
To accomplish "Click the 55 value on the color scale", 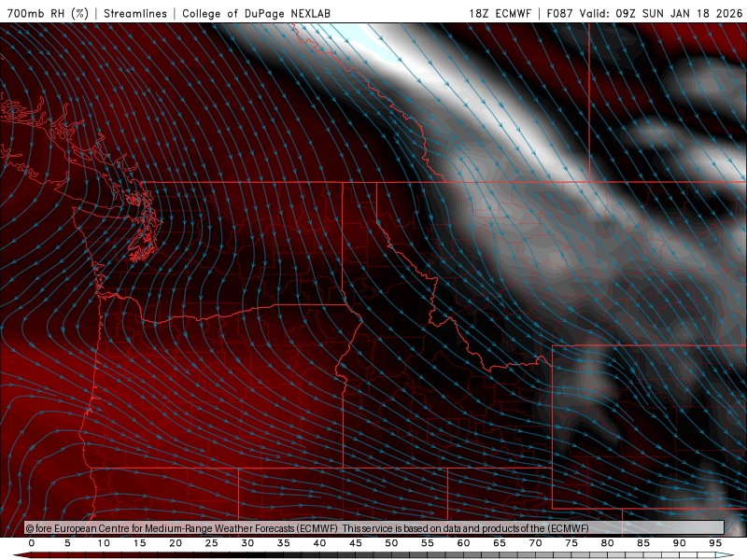I will 428,543.
